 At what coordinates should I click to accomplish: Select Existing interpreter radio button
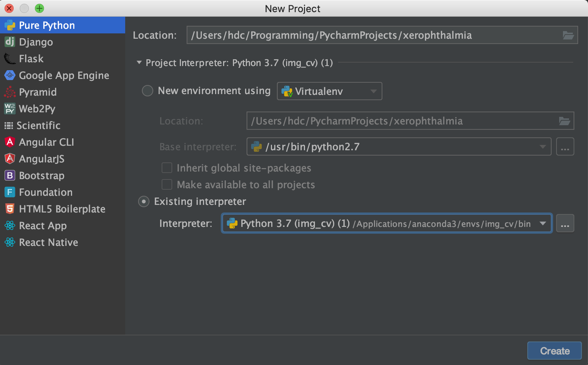(x=144, y=201)
